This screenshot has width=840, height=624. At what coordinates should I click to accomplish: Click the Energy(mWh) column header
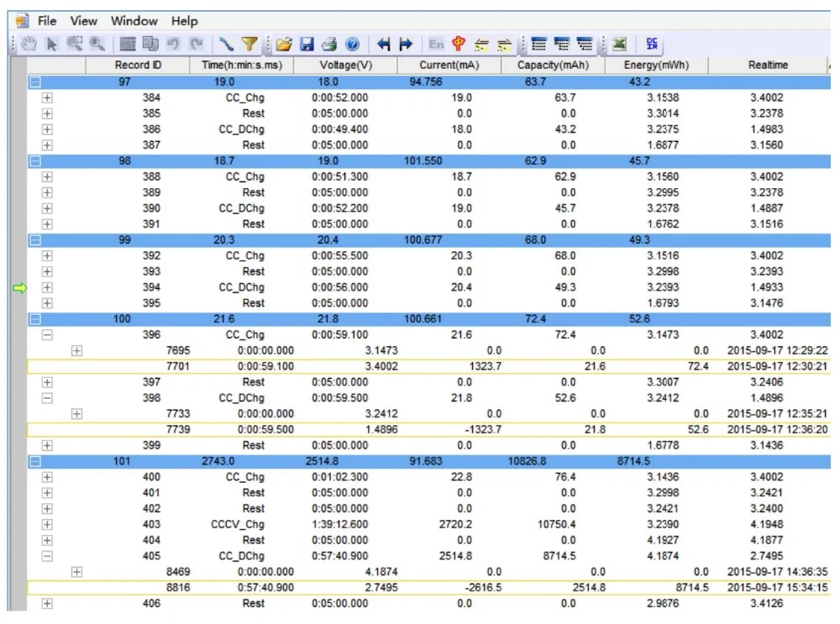pyautogui.click(x=656, y=65)
